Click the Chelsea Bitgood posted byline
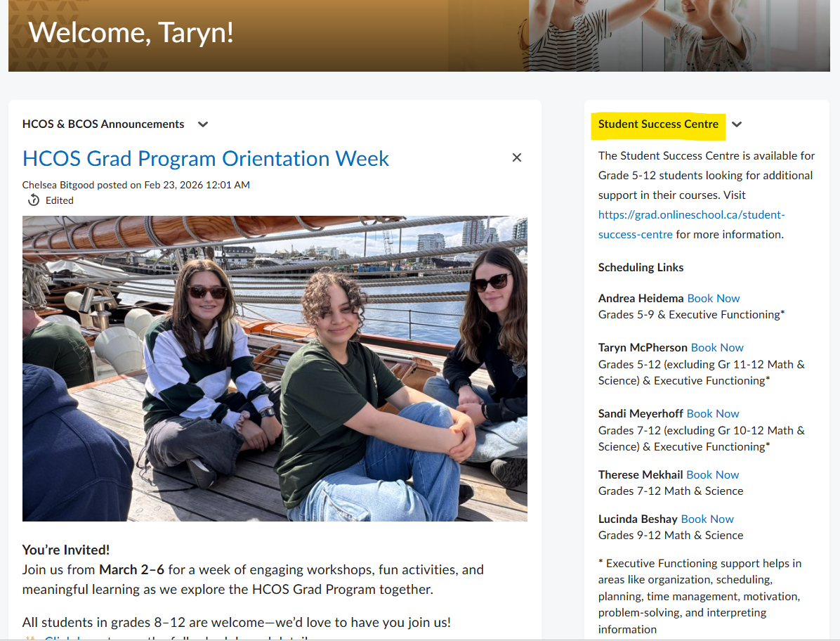 pos(136,185)
